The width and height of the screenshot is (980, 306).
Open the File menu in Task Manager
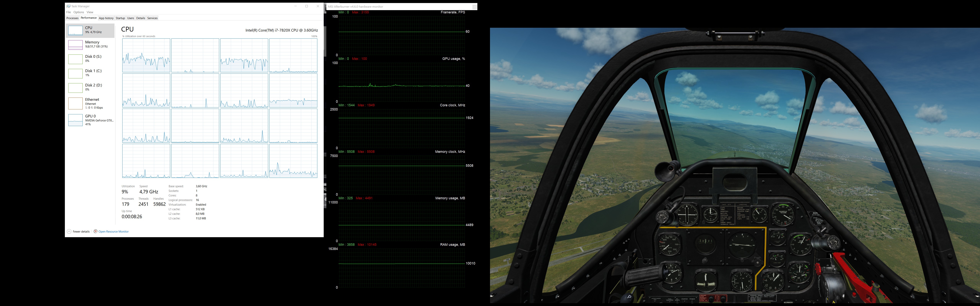point(69,12)
